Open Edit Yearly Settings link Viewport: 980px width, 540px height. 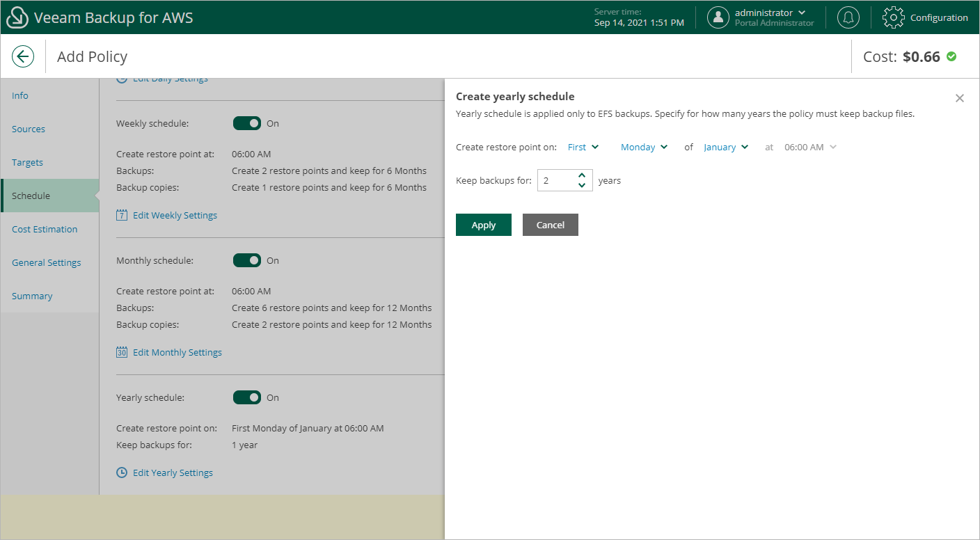pyautogui.click(x=173, y=472)
